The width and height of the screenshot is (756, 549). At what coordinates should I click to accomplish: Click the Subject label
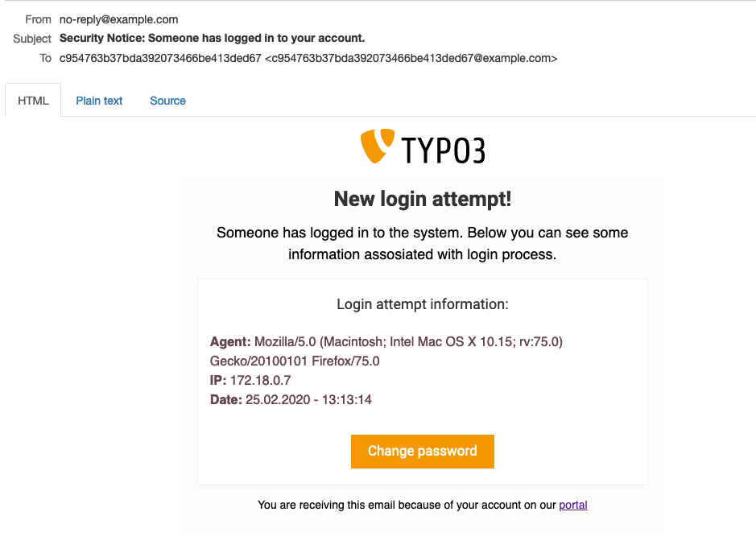pyautogui.click(x=32, y=39)
